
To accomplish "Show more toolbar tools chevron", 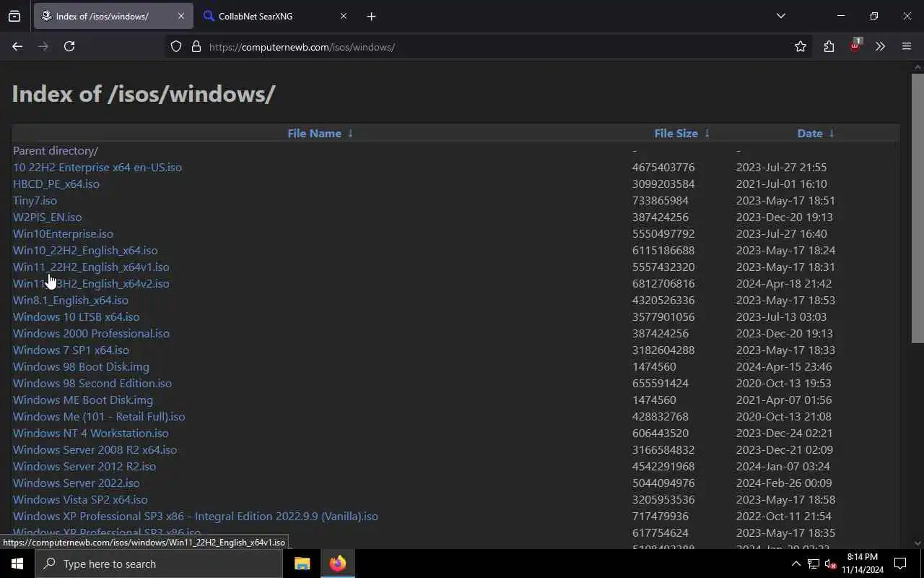I will tap(880, 46).
